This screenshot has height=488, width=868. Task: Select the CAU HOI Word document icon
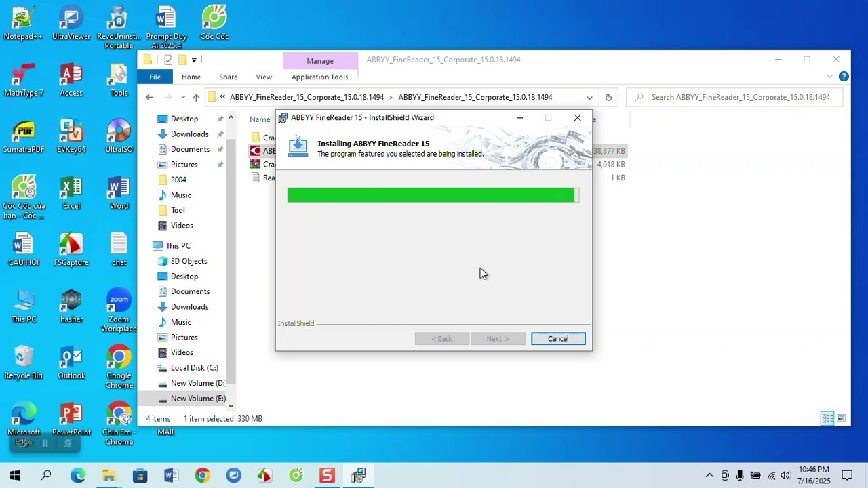tap(24, 250)
